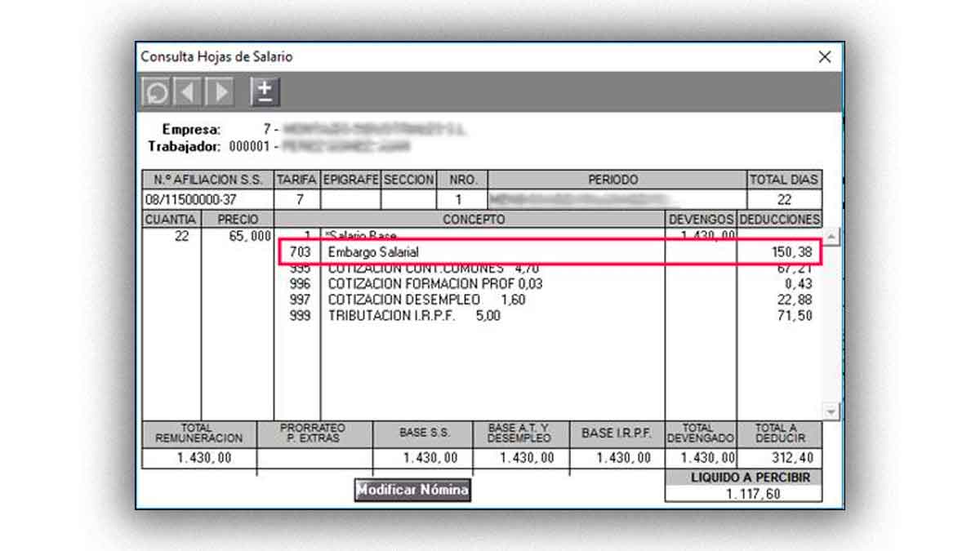
Task: Click the value under TOTAL DIAS
Action: point(784,199)
